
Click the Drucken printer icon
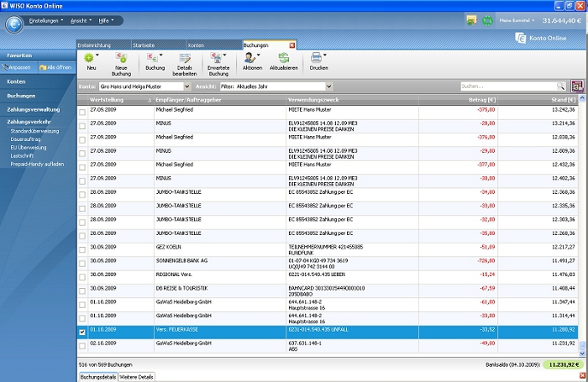pyautogui.click(x=316, y=57)
